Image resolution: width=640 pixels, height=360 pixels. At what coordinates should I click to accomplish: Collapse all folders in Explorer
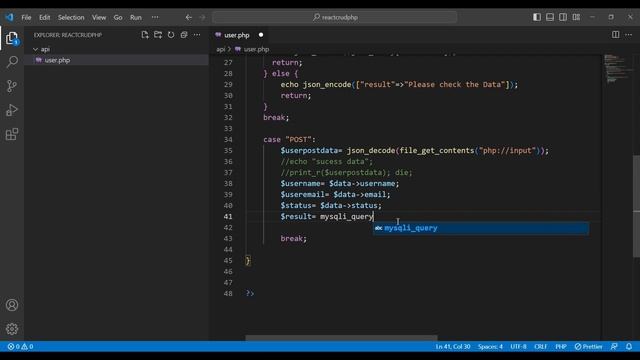(184, 35)
